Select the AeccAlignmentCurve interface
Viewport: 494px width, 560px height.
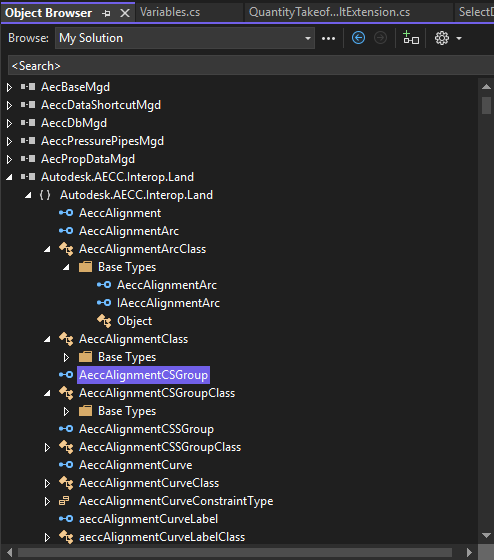coord(135,465)
